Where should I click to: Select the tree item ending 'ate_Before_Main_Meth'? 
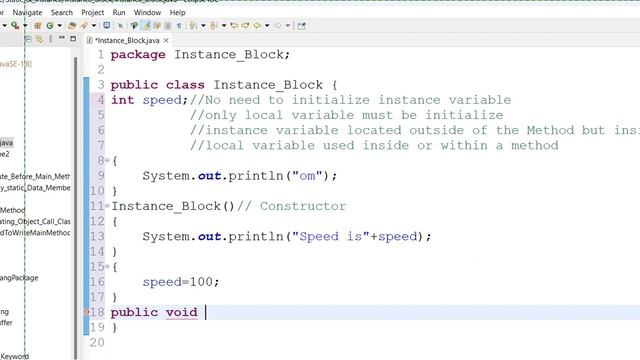point(35,176)
